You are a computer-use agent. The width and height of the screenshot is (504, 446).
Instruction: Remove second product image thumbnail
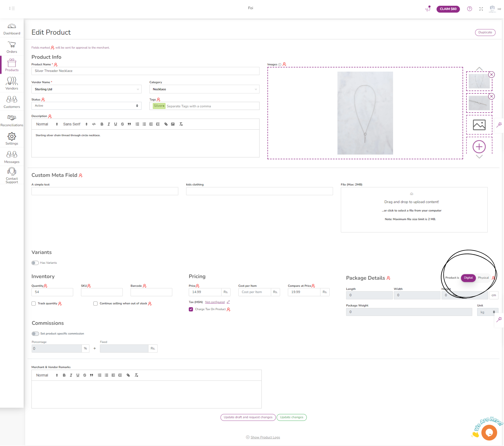tap(492, 96)
